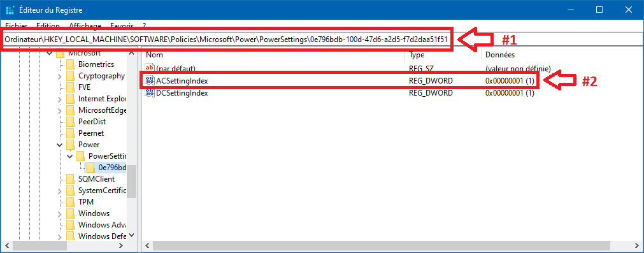The image size is (644, 253).
Task: Click values pane horizontal scroll right arrow
Action: (x=636, y=245)
